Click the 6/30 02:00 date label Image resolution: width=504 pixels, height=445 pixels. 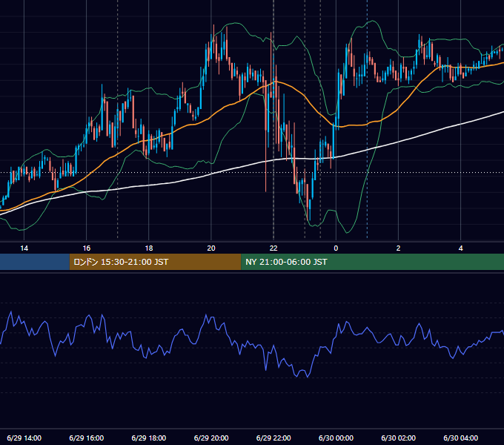398,438
